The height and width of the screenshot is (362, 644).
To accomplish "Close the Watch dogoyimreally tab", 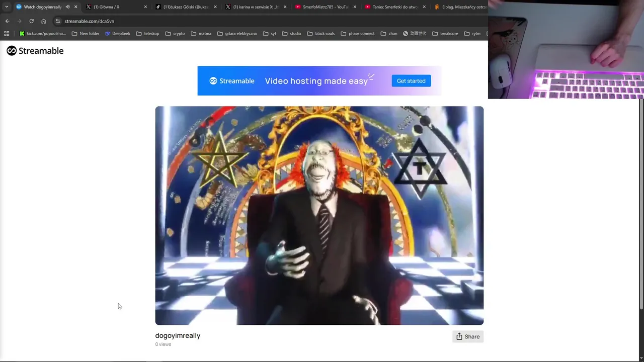I will (75, 7).
